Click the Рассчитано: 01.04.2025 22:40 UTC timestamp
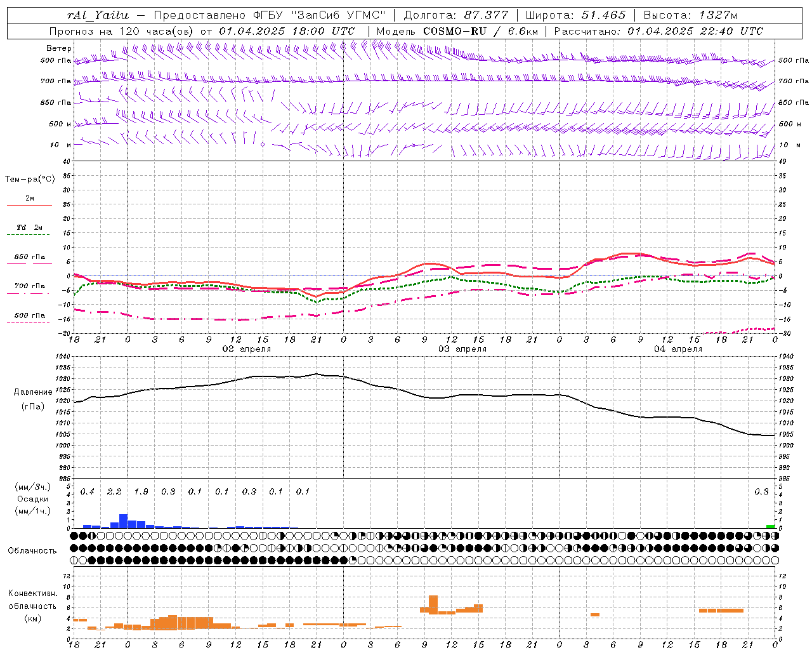812x650 pixels. [658, 31]
